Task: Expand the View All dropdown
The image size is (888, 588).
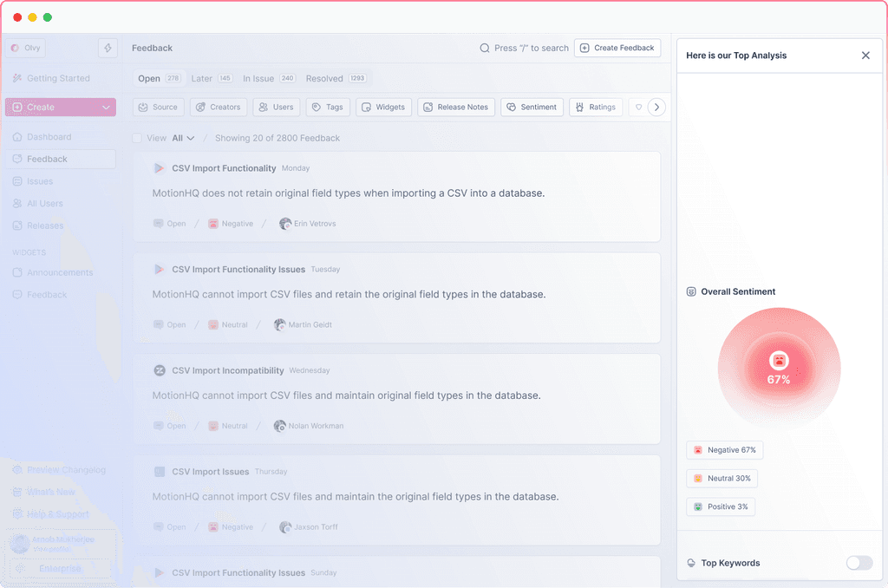Action: [x=184, y=138]
